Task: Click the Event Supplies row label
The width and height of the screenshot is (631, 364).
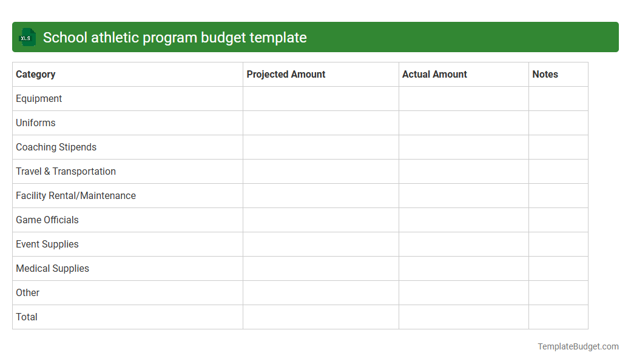Action: point(47,244)
